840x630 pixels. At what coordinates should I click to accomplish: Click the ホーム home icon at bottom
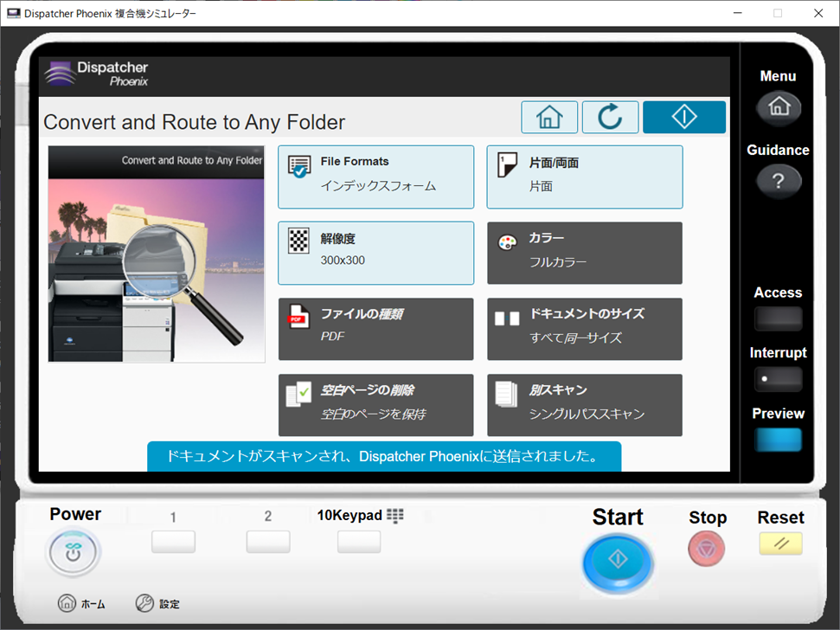(x=67, y=603)
